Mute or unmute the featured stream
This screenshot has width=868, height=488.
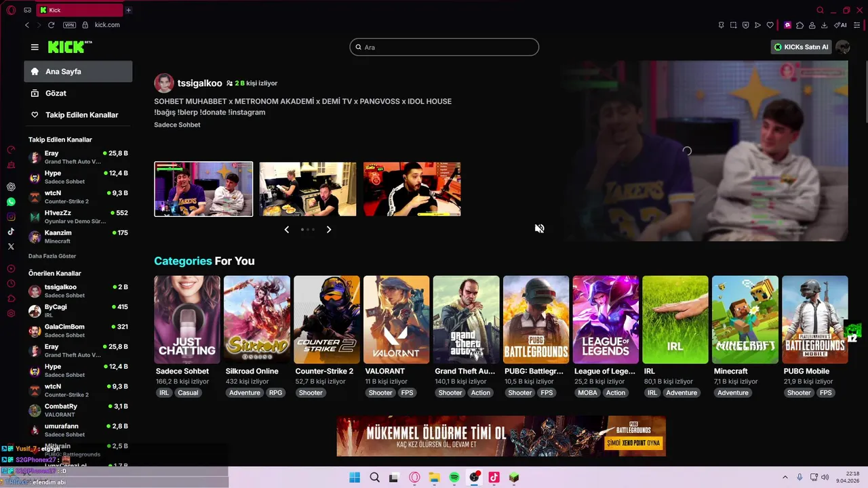539,228
